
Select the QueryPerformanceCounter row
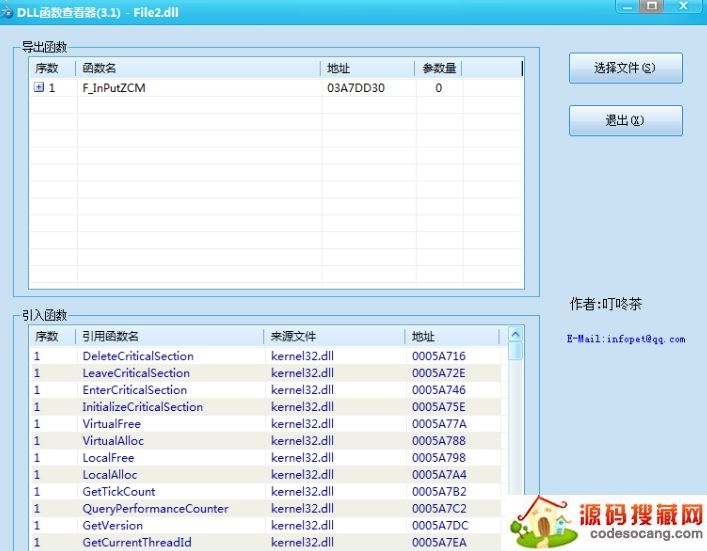coord(155,508)
